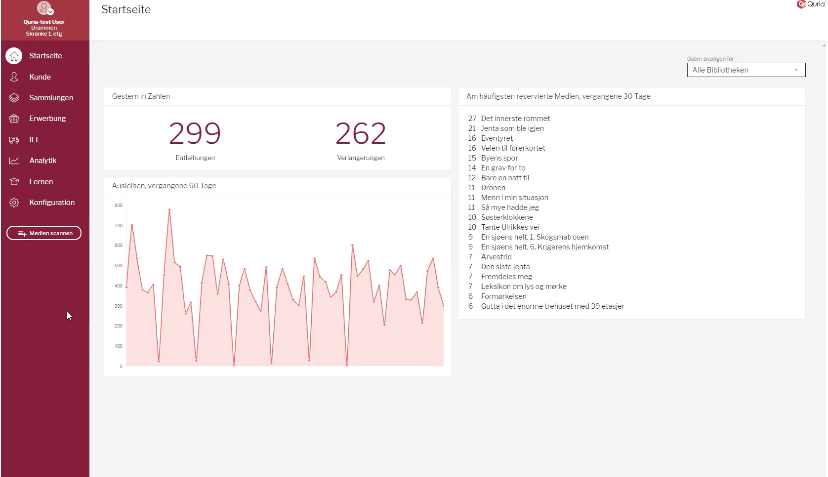Click the Konfiguration gear icon
The width and height of the screenshot is (828, 477).
pos(14,203)
